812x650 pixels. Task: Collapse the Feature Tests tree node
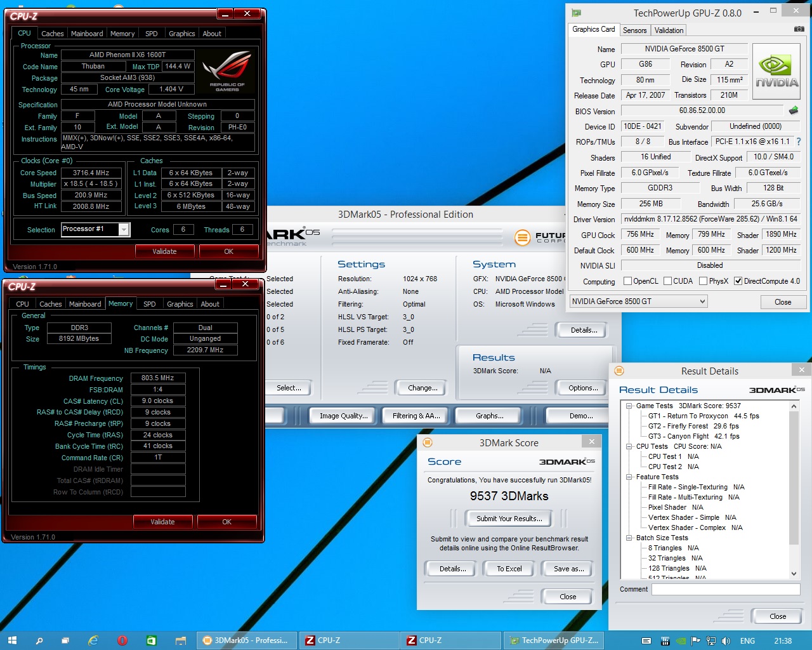click(629, 477)
